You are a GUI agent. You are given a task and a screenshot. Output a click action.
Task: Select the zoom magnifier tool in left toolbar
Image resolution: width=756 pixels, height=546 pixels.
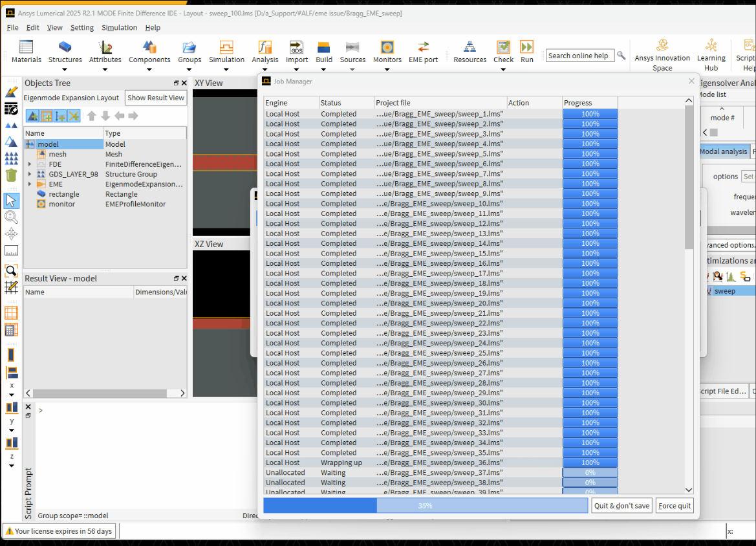[11, 217]
